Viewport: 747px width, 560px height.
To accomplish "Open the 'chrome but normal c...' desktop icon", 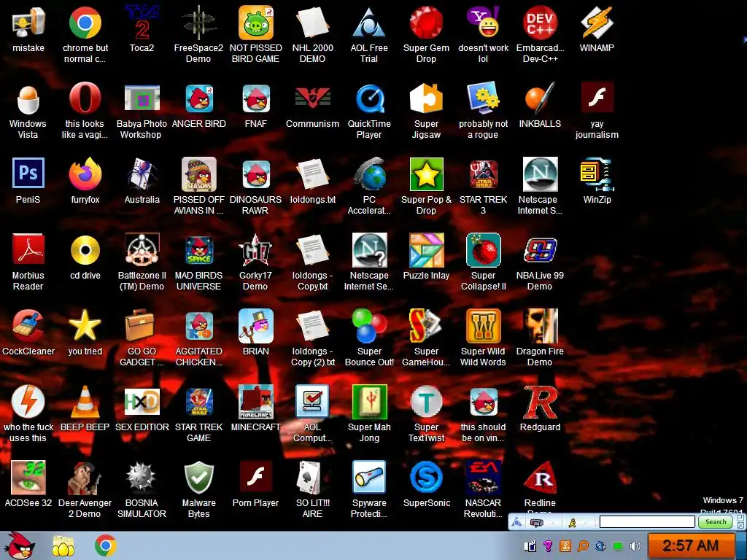I will (85, 23).
